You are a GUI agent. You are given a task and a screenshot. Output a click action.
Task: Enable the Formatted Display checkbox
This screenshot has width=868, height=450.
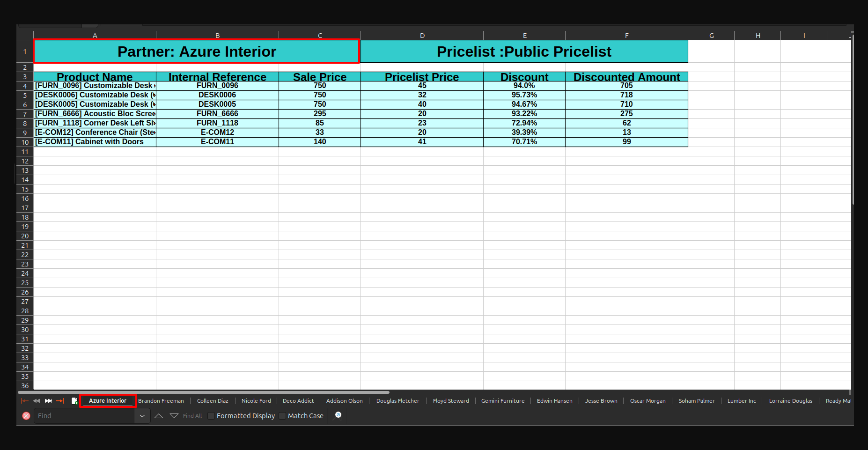tap(211, 416)
